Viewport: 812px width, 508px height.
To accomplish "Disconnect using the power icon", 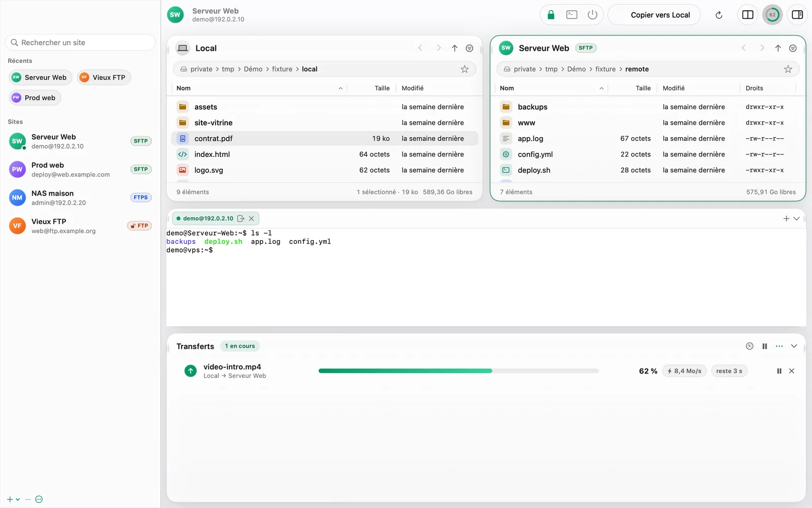I will click(592, 15).
